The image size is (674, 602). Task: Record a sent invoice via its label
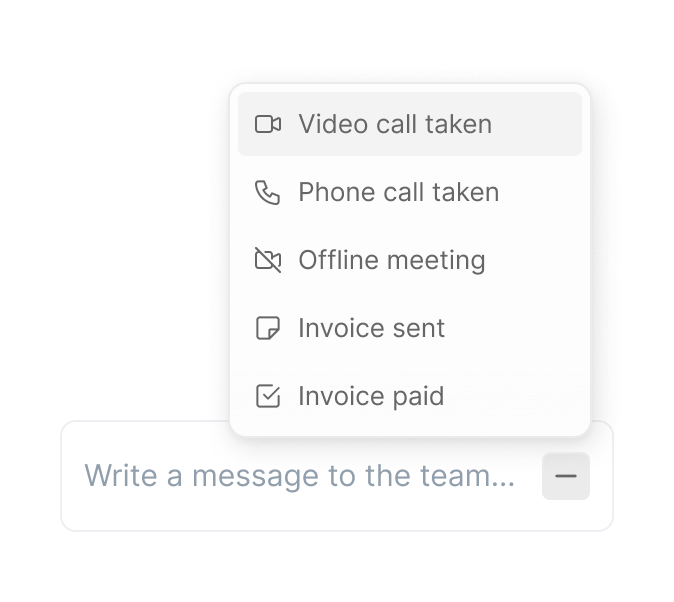click(x=371, y=328)
